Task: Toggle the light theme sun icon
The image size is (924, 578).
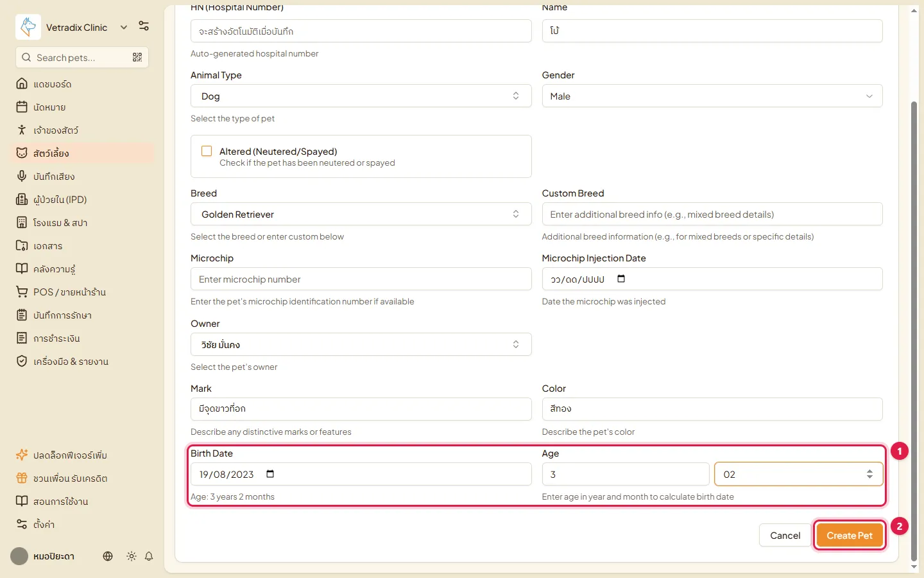Action: tap(132, 556)
